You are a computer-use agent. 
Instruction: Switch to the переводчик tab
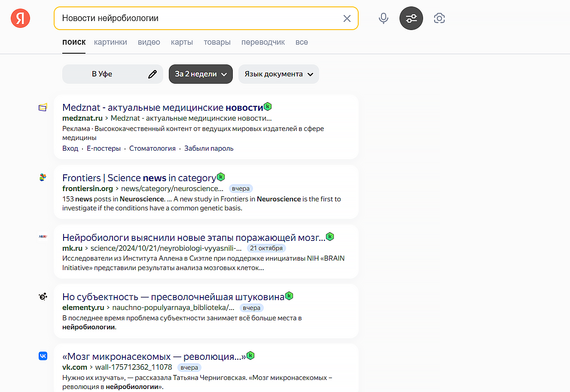click(x=263, y=42)
